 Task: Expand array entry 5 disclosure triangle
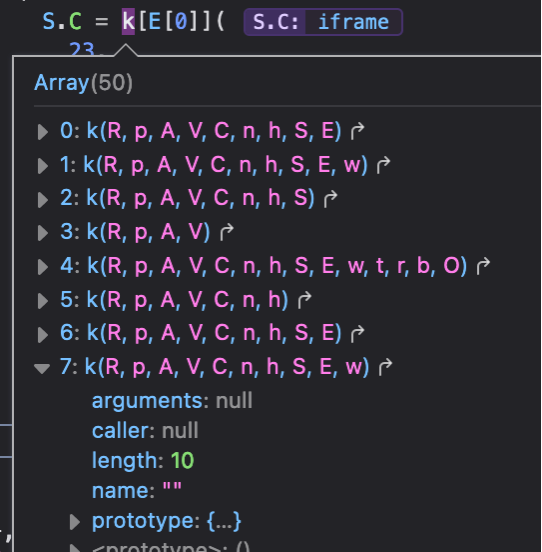coord(43,300)
